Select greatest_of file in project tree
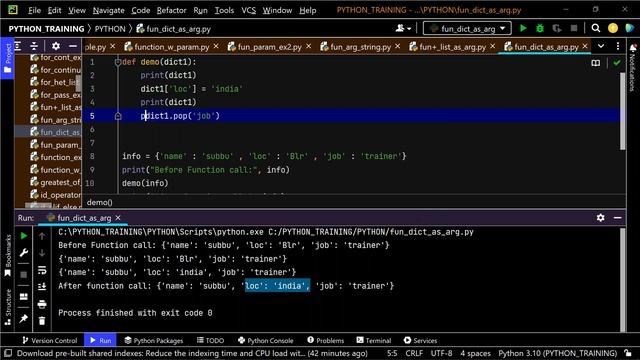This screenshot has height=360, width=640. (56, 182)
